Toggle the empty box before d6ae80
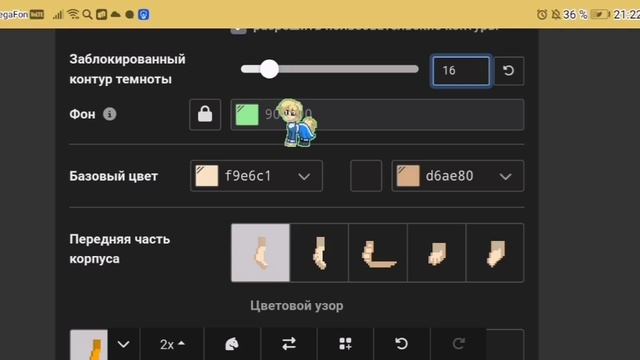 click(x=366, y=176)
